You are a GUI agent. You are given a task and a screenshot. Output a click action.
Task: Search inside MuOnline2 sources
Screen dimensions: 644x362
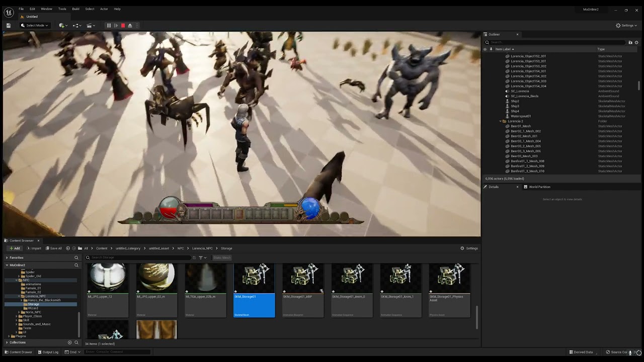tap(76, 265)
